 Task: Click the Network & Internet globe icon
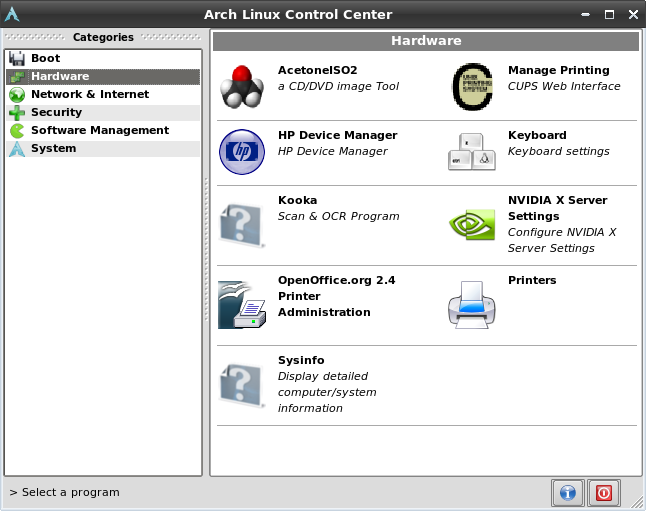tap(17, 95)
